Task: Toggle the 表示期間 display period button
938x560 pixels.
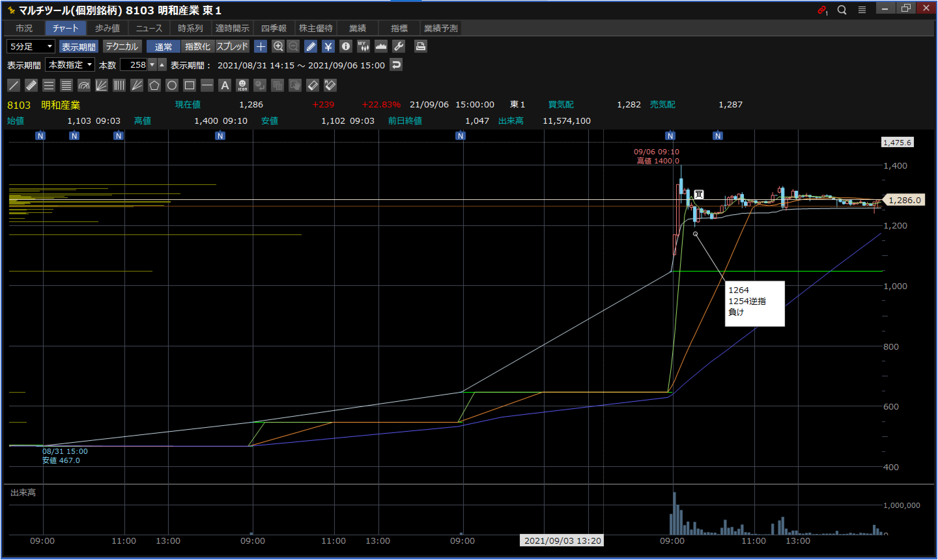Action: tap(78, 47)
